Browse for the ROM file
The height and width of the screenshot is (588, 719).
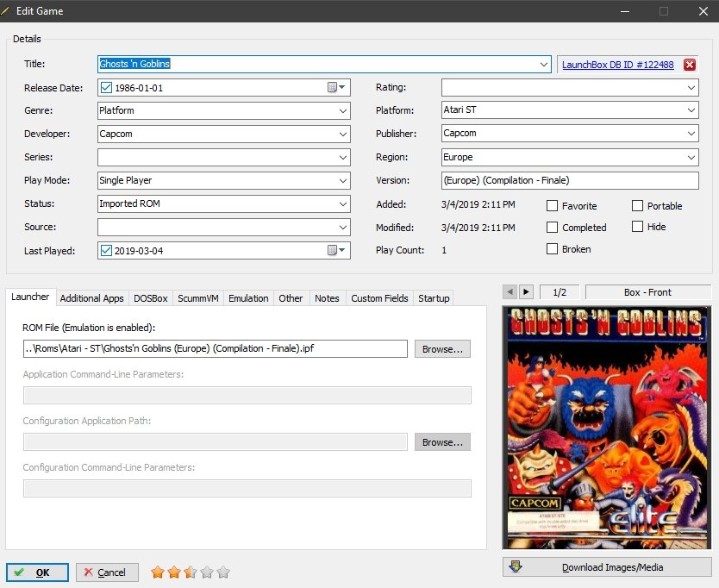442,349
